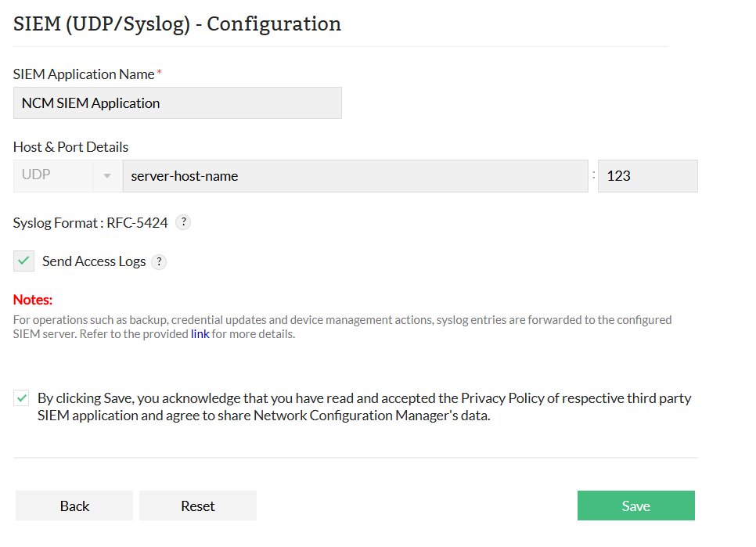Toggle the Privacy Policy acknowledgement checkbox
This screenshot has height=547, width=756.
click(x=21, y=398)
